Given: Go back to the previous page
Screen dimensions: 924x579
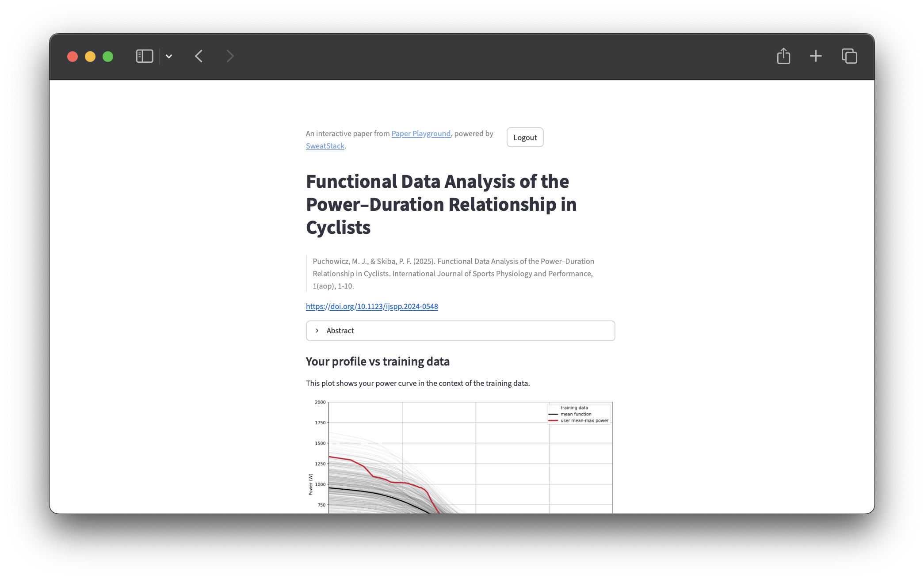Looking at the screenshot, I should pos(199,56).
